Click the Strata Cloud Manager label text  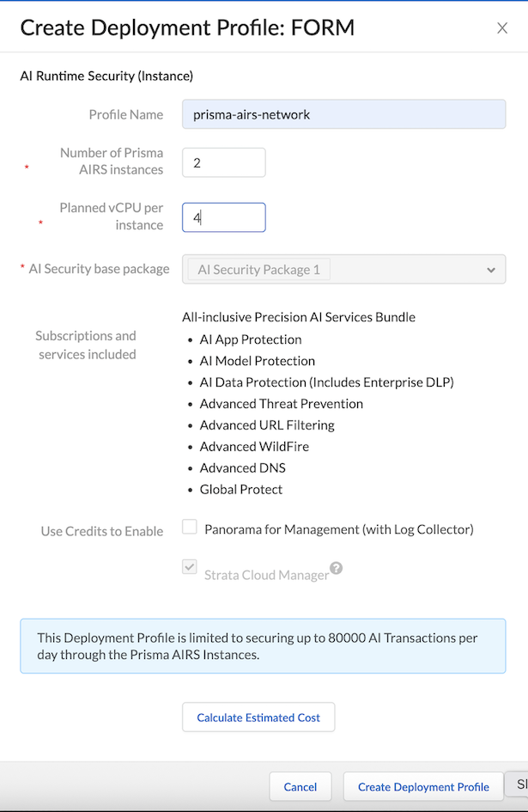(x=266, y=575)
